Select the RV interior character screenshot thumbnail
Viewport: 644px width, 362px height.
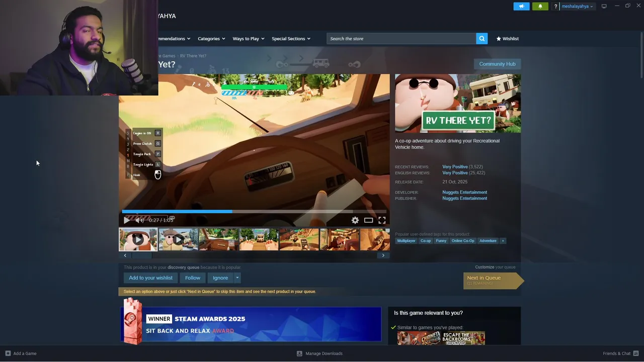pyautogui.click(x=340, y=239)
